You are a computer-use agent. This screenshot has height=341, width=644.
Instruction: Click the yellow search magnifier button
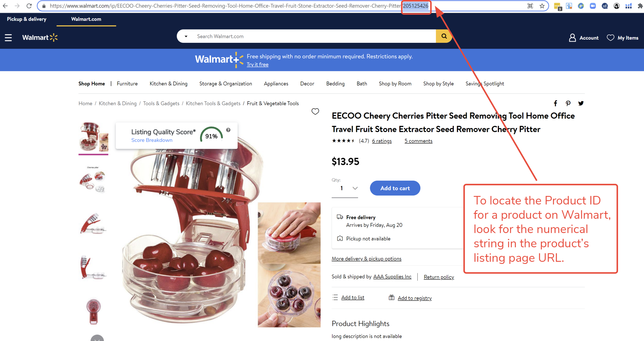pos(444,36)
